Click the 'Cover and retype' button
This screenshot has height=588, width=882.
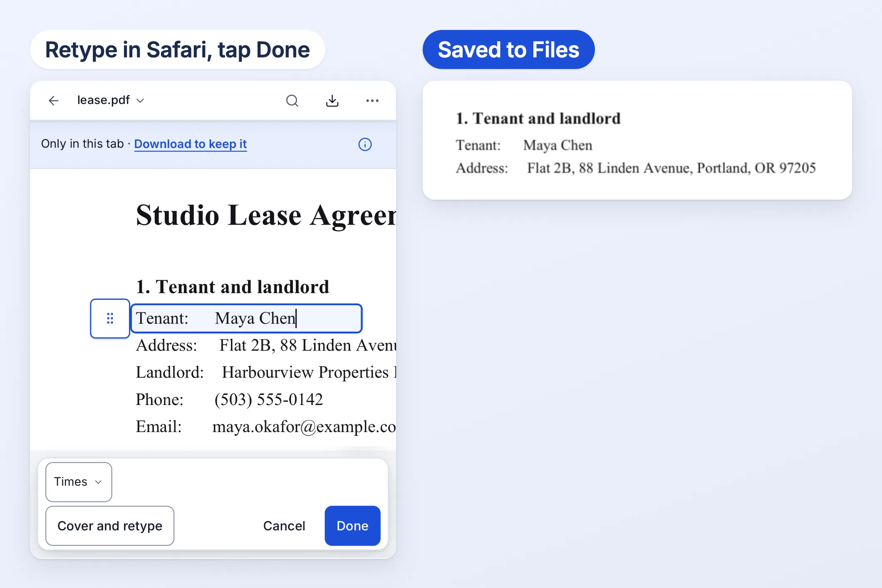110,526
